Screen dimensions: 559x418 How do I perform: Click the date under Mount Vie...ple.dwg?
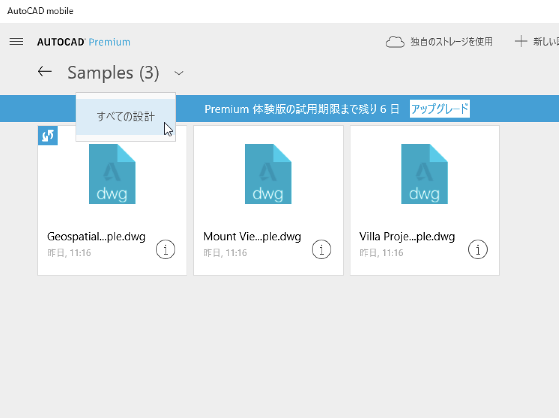click(x=225, y=253)
